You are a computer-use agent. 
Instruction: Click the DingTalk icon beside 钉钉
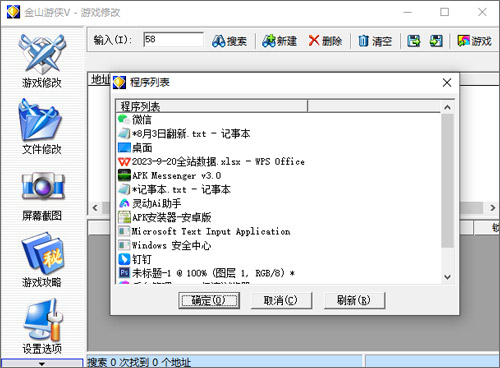click(x=124, y=259)
